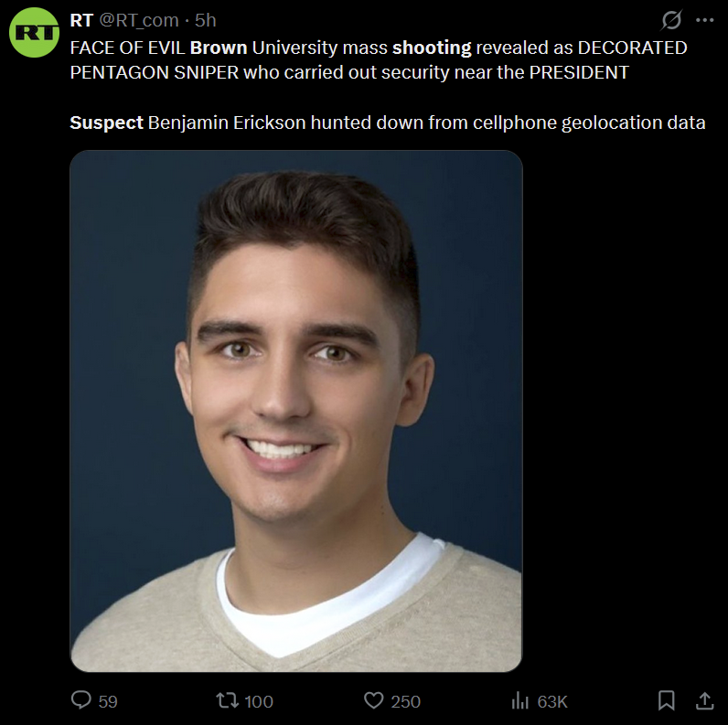The width and height of the screenshot is (728, 725).
Task: Click the bold word "Suspect" in post
Action: [106, 123]
